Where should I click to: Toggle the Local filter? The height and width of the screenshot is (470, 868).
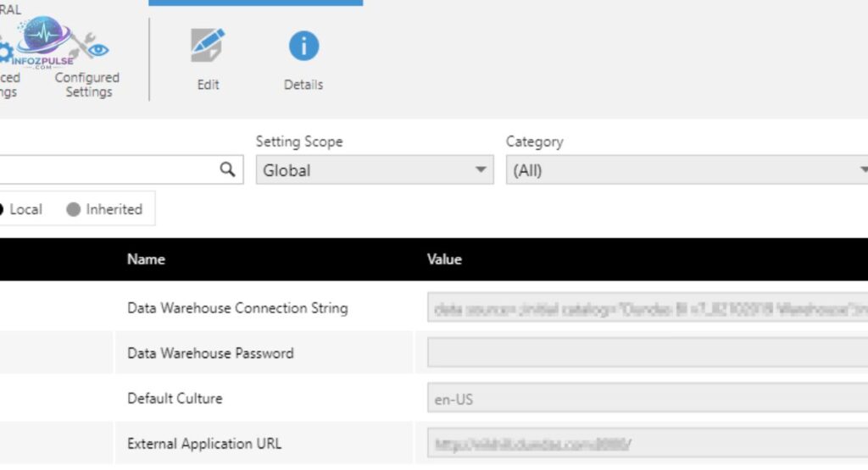[x=21, y=209]
